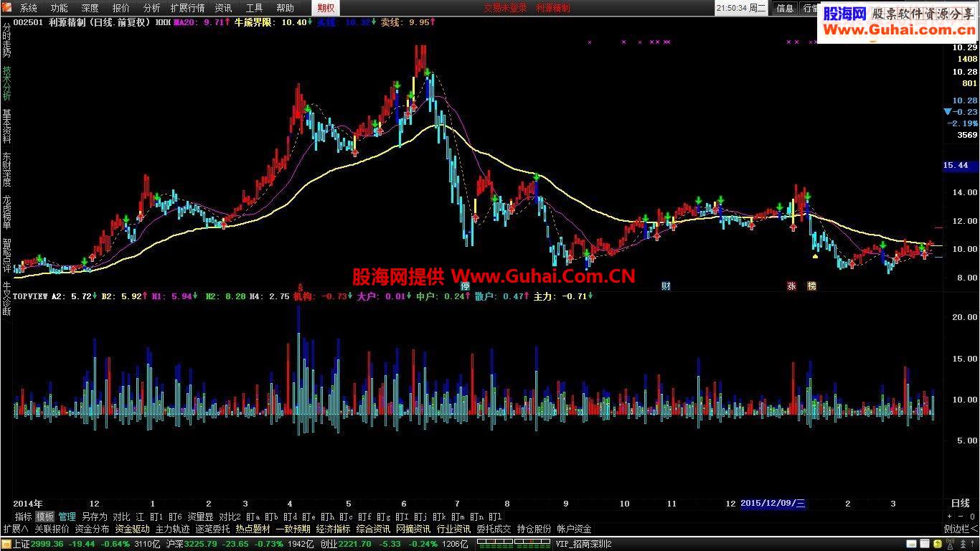Click the 交易未登录 link
Viewport: 980px width, 551px height.
(505, 8)
